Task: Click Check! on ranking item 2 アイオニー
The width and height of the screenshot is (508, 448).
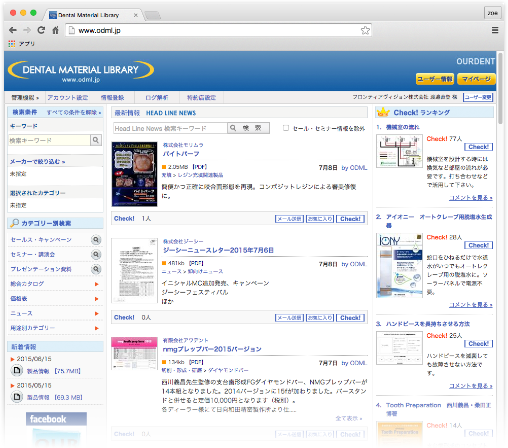Action: [x=478, y=245]
